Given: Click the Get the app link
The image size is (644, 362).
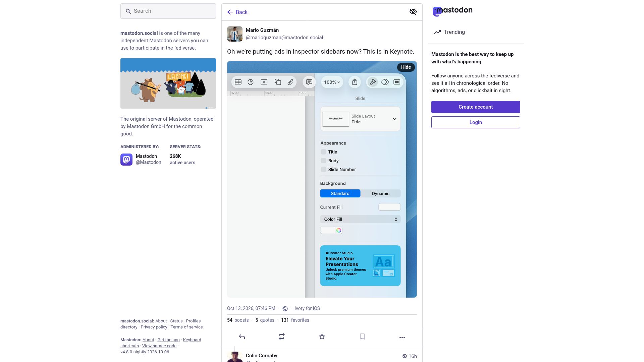Looking at the screenshot, I should point(168,340).
